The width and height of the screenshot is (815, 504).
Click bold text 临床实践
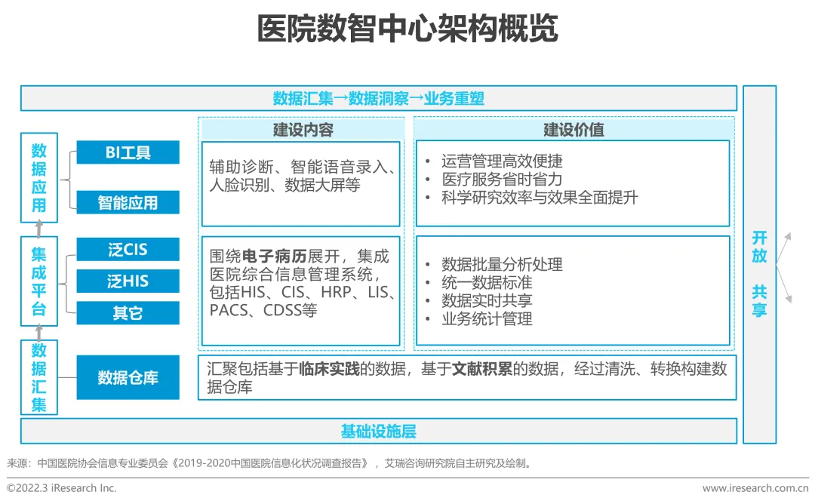(330, 369)
